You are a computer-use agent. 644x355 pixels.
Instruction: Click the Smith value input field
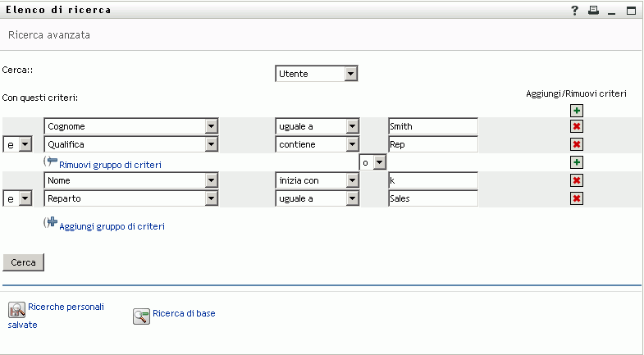pyautogui.click(x=432, y=126)
